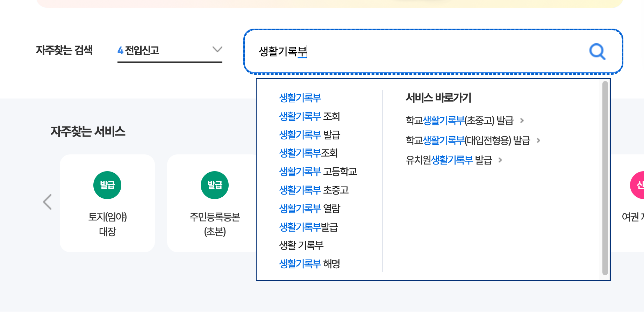The width and height of the screenshot is (644, 320).
Task: Select the 생활기록부 suggestion
Action: [300, 98]
